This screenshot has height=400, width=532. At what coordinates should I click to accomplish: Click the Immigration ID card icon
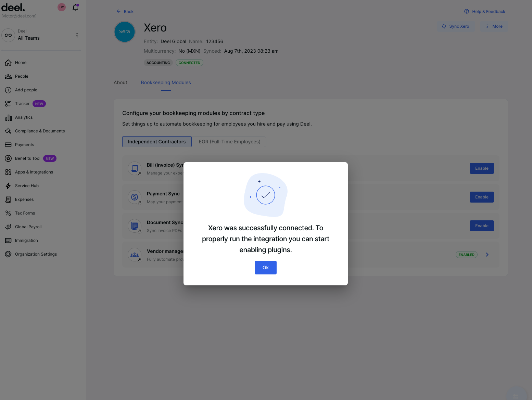(8, 241)
